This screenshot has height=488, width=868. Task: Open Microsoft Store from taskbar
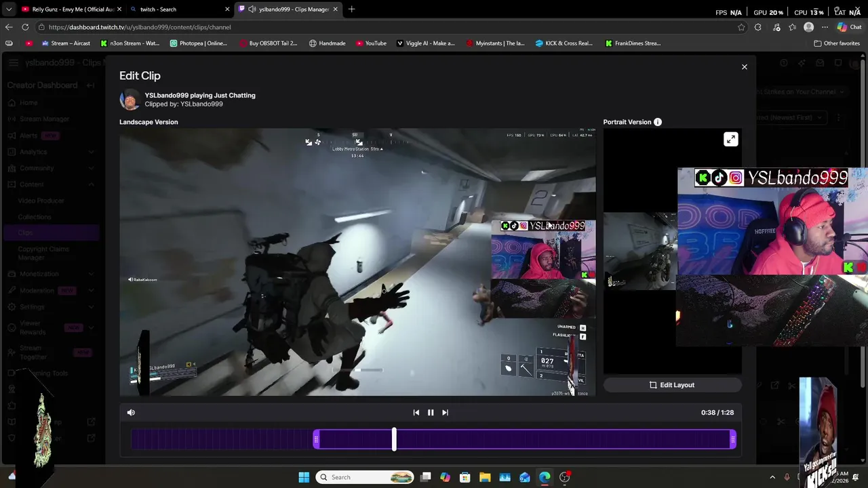(465, 477)
